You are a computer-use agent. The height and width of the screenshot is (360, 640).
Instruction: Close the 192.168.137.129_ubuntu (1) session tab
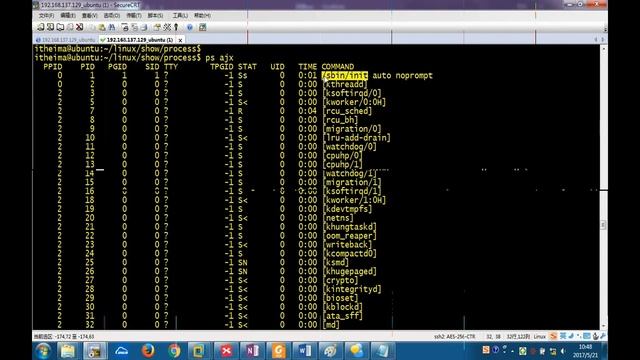(180, 40)
